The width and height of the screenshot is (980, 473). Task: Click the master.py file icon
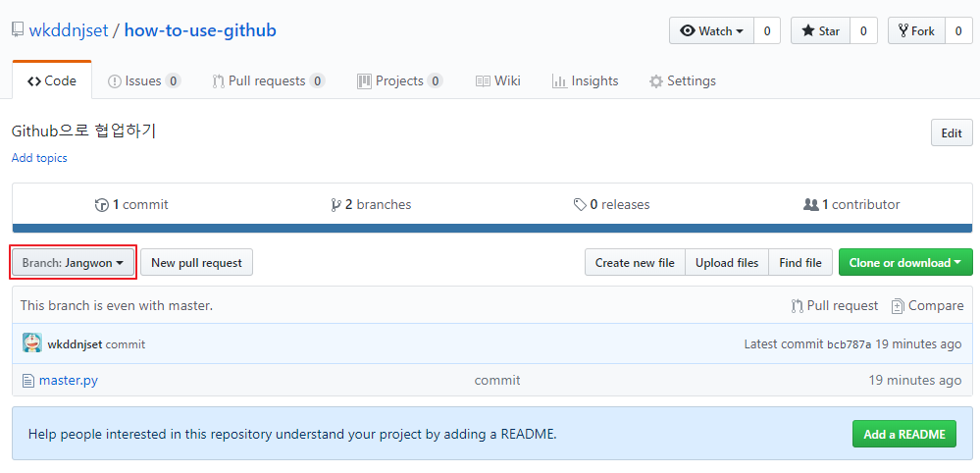pyautogui.click(x=27, y=381)
